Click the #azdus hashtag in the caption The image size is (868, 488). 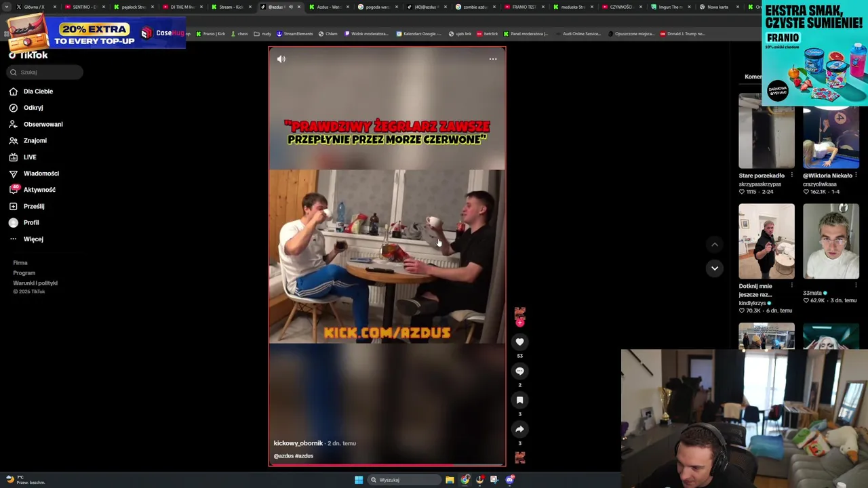304,456
